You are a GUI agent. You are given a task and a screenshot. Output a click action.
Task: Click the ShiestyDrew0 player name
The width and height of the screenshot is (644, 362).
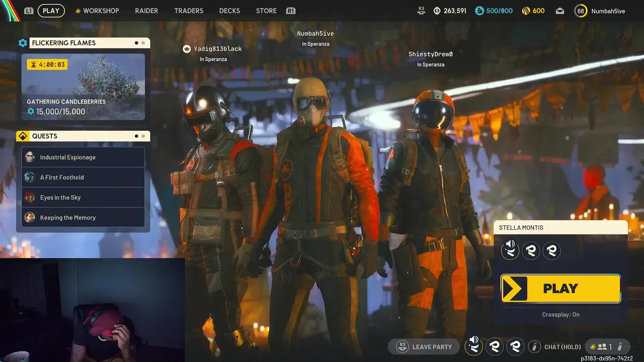click(431, 54)
